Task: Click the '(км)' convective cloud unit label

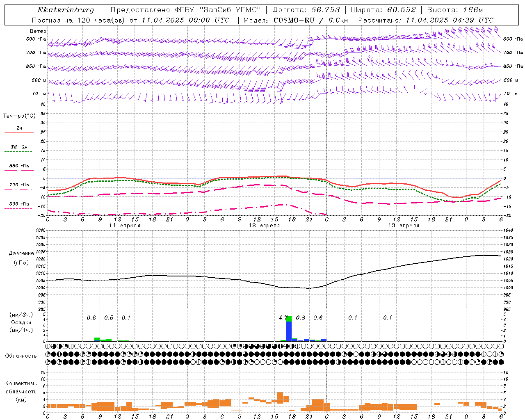Action: point(21,399)
